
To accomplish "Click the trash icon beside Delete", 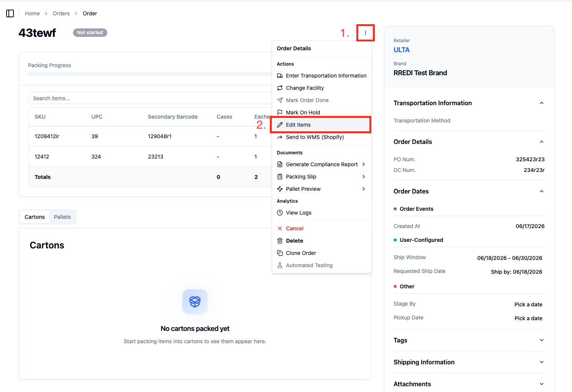I will pyautogui.click(x=280, y=241).
